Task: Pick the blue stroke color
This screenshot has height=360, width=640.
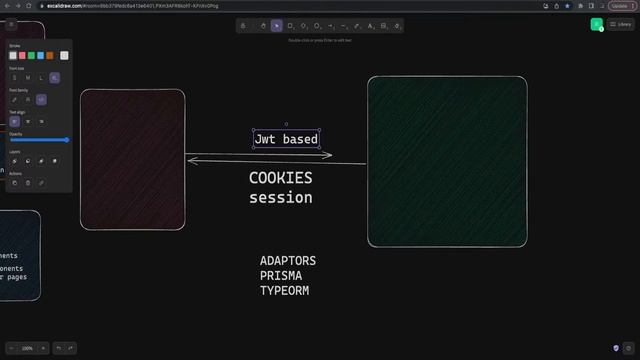Action: click(40, 56)
